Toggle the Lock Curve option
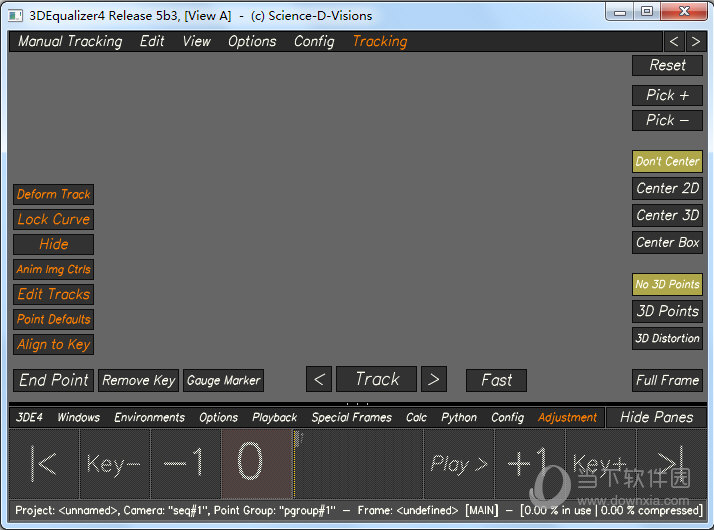Viewport: 714px width, 530px height. (54, 219)
